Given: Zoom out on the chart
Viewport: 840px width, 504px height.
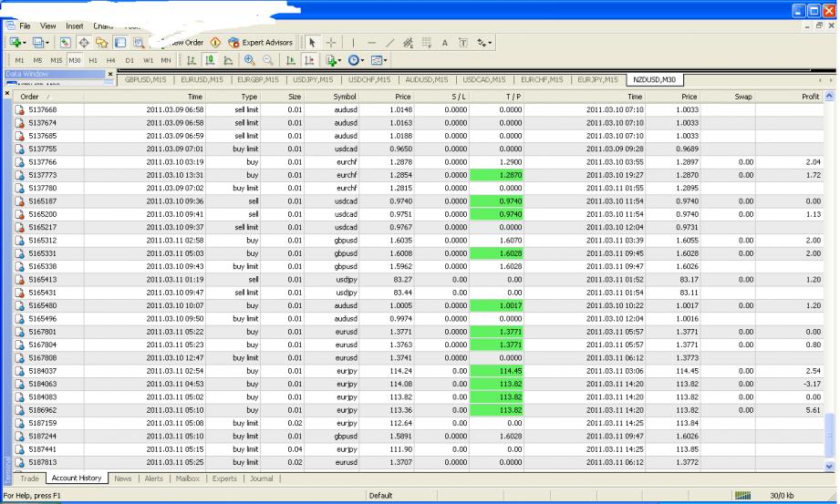Looking at the screenshot, I should [268, 60].
